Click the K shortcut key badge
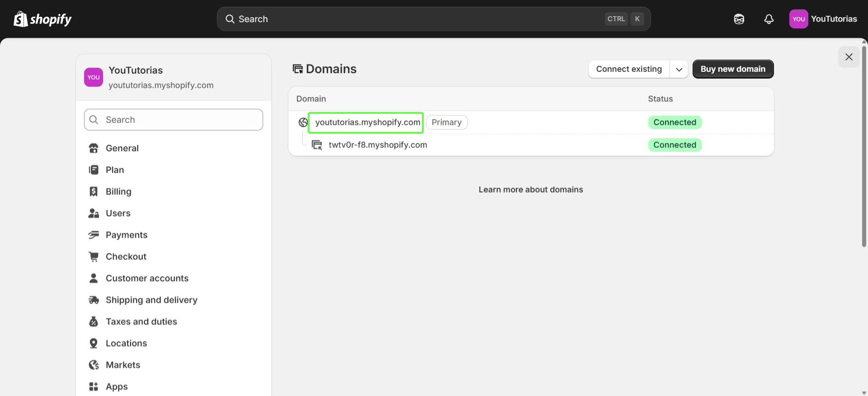The height and width of the screenshot is (396, 868). (x=637, y=19)
